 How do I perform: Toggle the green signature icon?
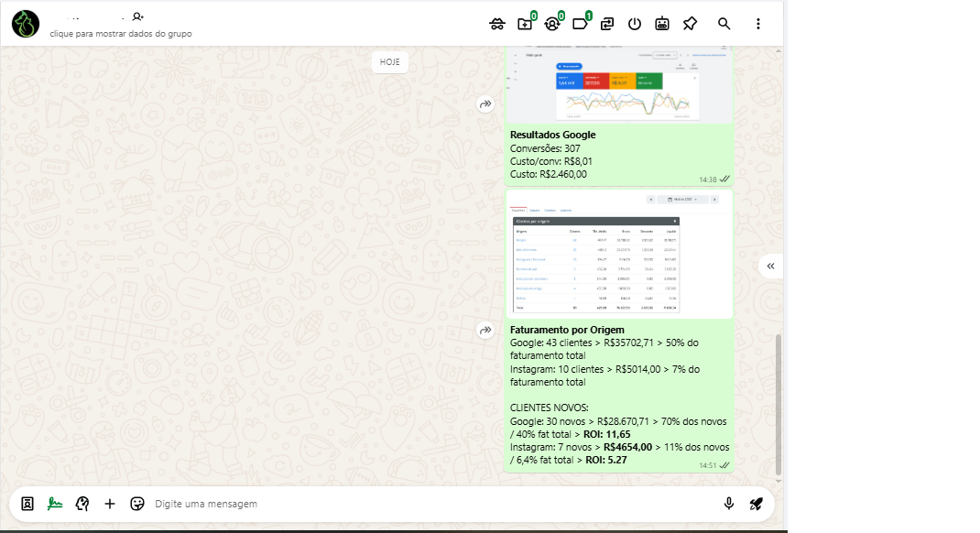coord(55,503)
